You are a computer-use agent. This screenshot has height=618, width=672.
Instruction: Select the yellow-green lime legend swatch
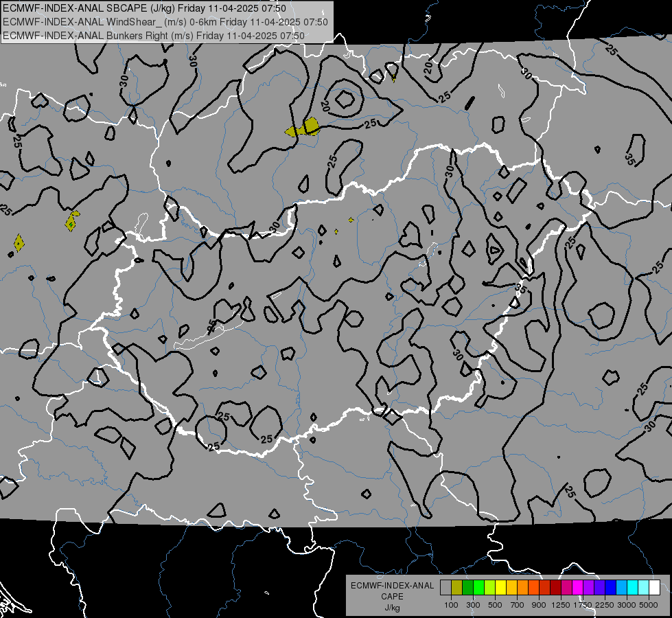tap(490, 588)
